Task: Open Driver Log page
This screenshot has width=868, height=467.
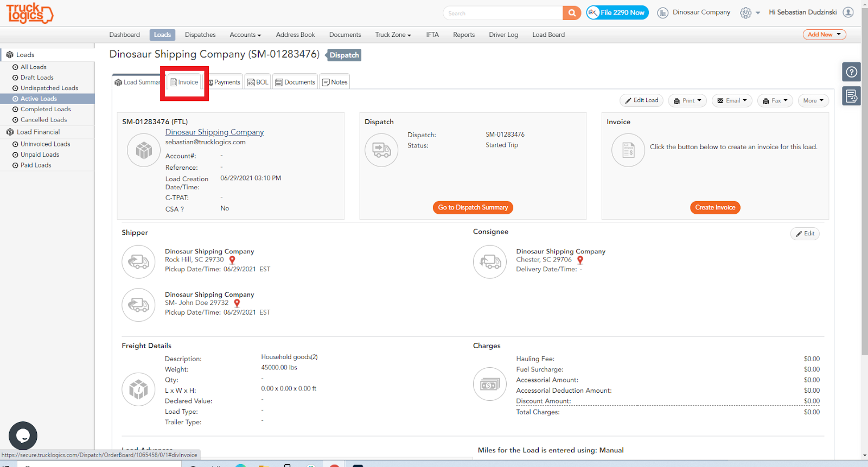Action: (x=503, y=35)
